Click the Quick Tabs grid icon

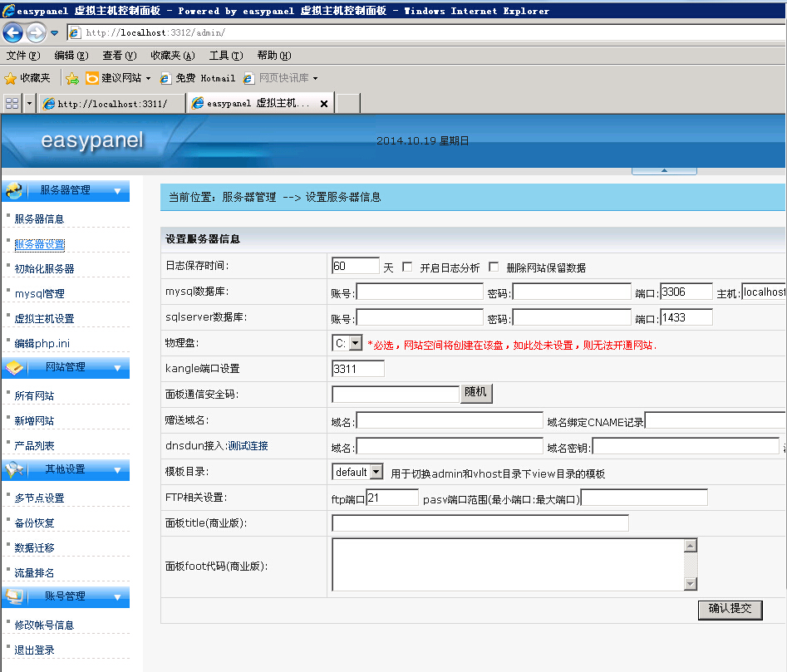(x=12, y=104)
